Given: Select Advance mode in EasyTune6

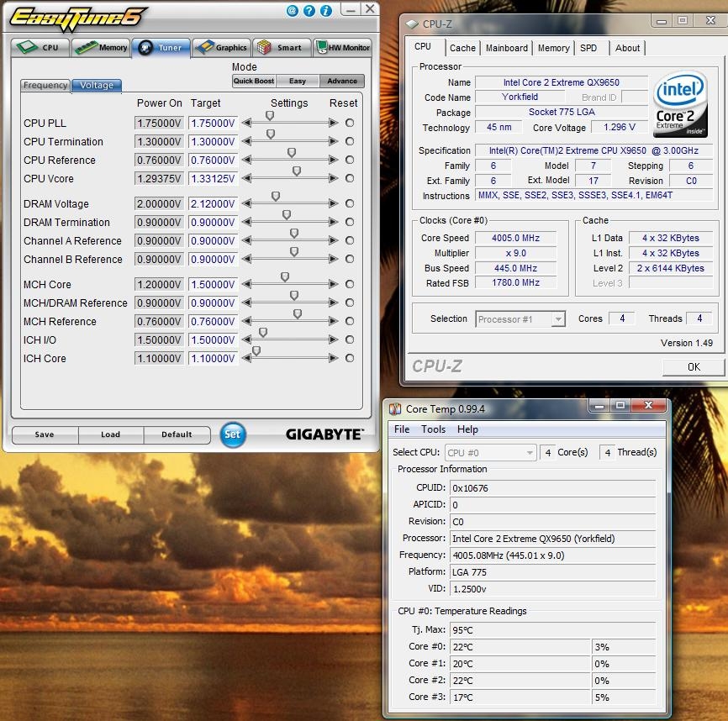Looking at the screenshot, I should click(342, 82).
